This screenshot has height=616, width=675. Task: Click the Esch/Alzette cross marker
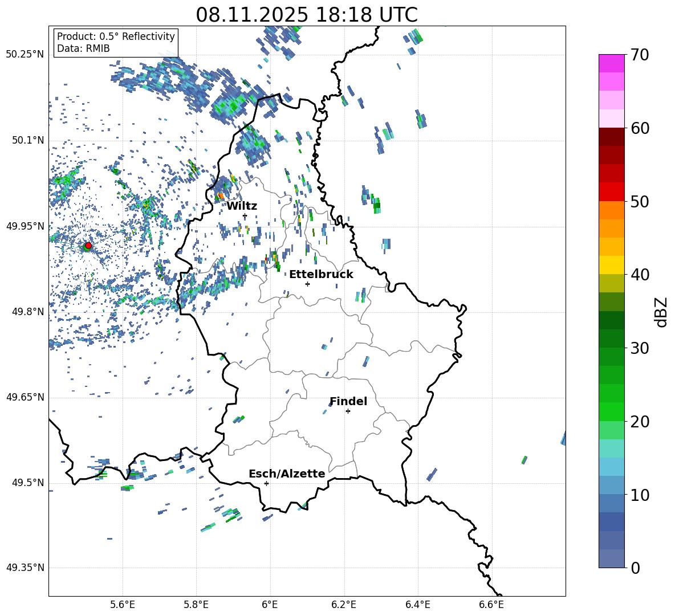[x=266, y=483]
